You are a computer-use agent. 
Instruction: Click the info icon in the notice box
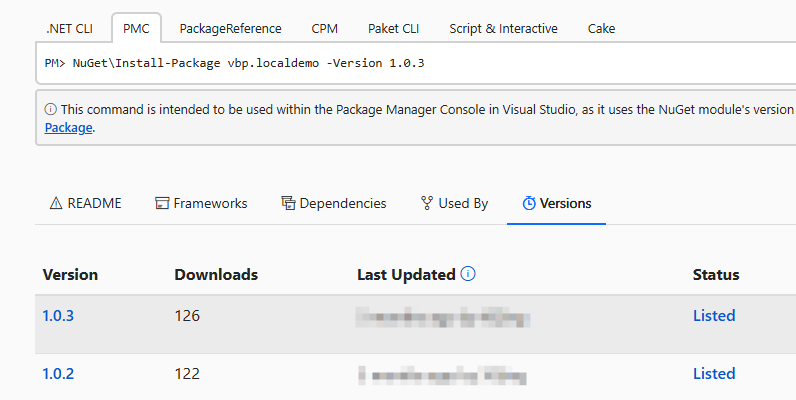(x=50, y=109)
